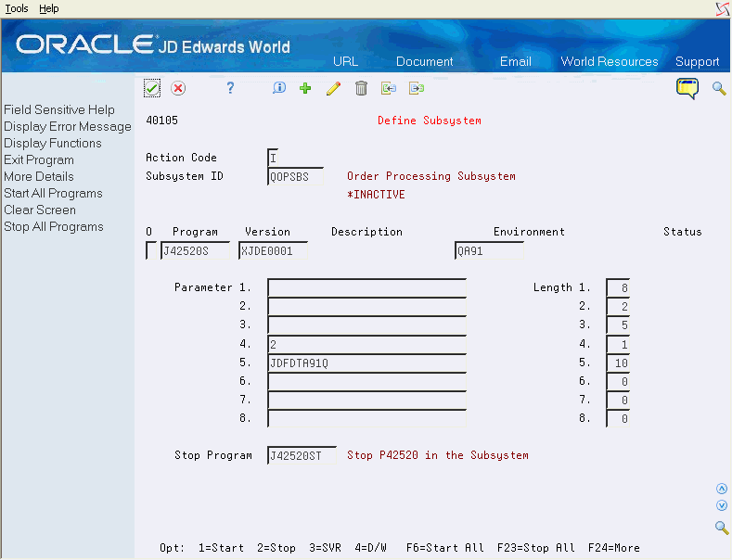732x560 pixels.
Task: Click the export document arrow icon
Action: (417, 88)
